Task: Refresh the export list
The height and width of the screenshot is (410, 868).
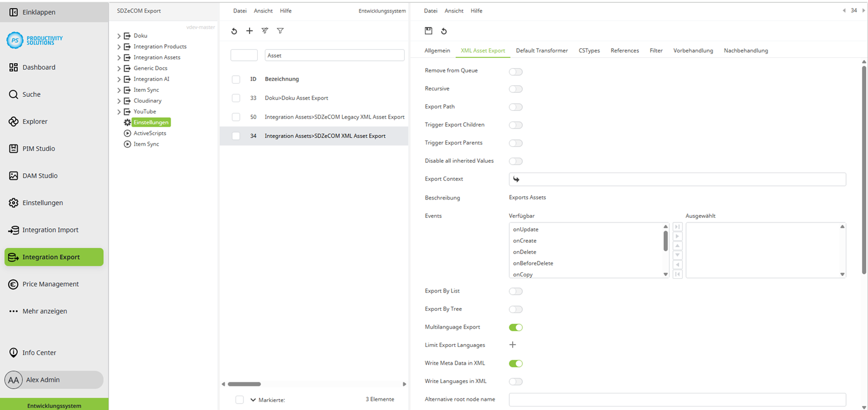Action: [234, 31]
